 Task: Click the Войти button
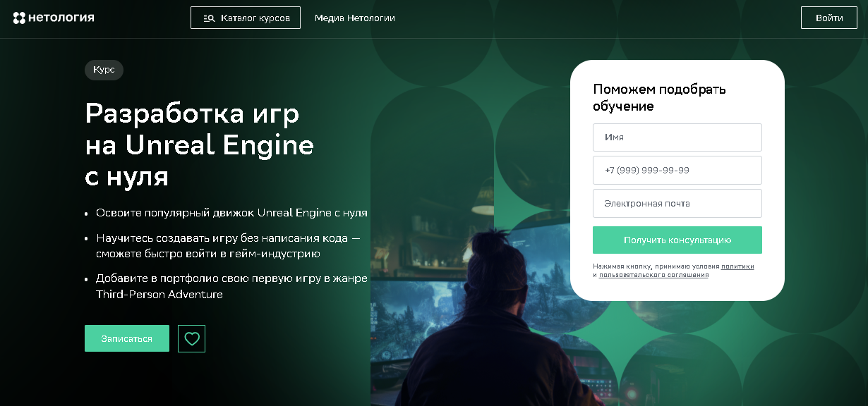829,18
